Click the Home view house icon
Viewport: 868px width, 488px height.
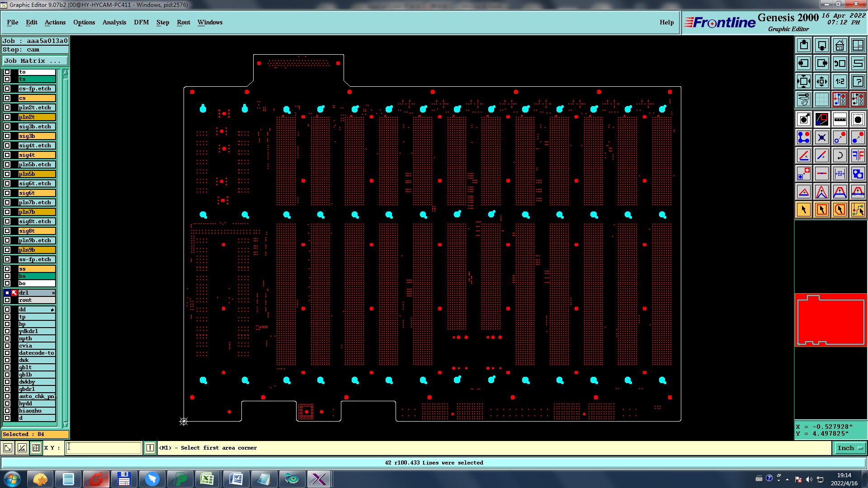(840, 45)
